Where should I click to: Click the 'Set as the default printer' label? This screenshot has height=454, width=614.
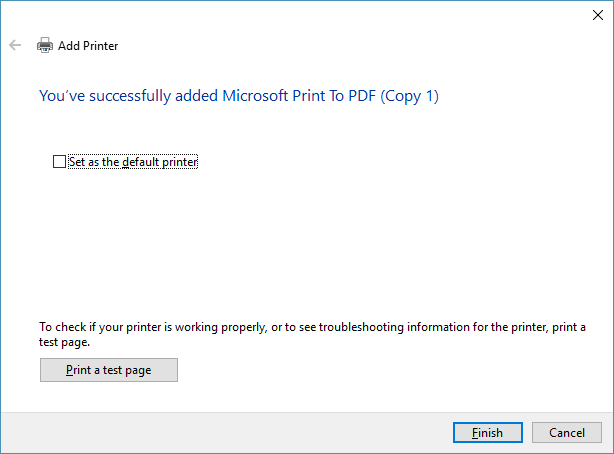133,161
